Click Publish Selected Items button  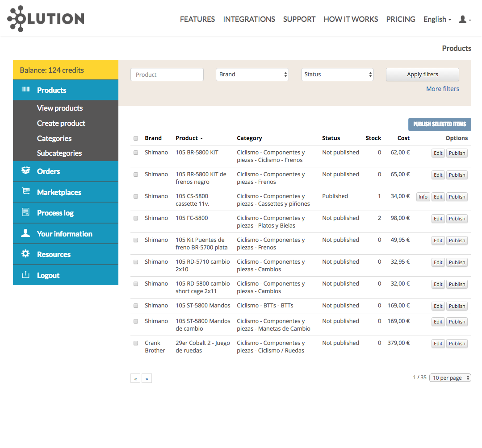(x=440, y=124)
